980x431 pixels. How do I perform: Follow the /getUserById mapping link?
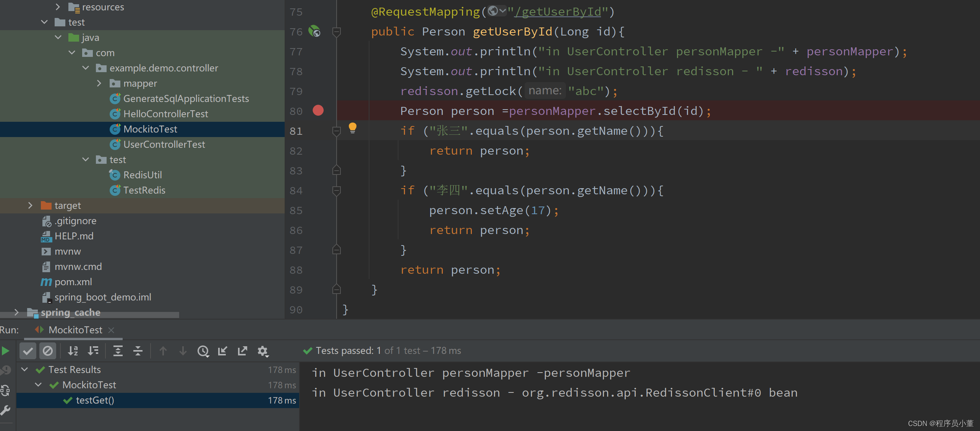coord(557,12)
